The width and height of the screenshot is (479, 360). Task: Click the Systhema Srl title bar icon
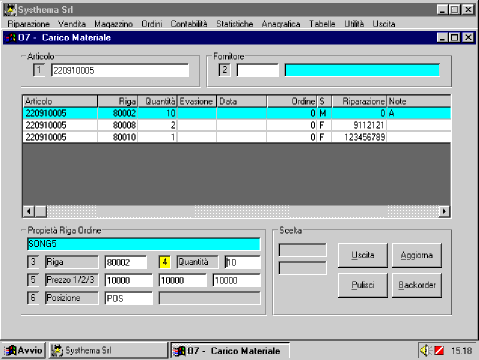coord(11,10)
